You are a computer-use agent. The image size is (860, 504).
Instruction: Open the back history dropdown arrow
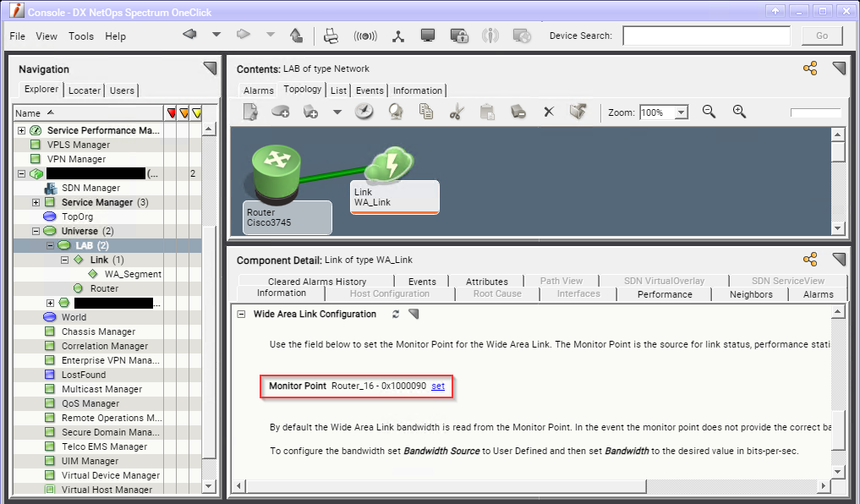click(x=216, y=35)
